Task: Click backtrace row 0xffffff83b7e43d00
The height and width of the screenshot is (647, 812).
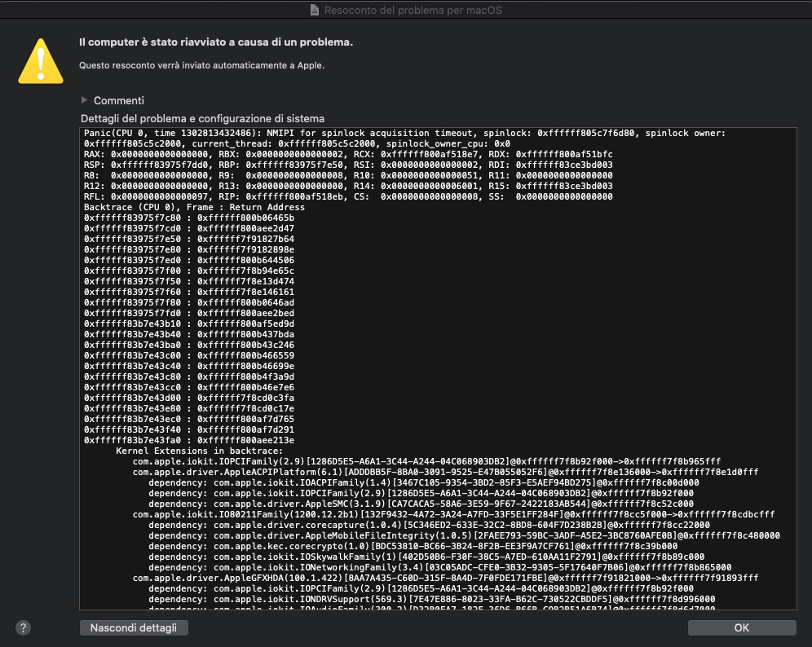Action: tap(189, 398)
